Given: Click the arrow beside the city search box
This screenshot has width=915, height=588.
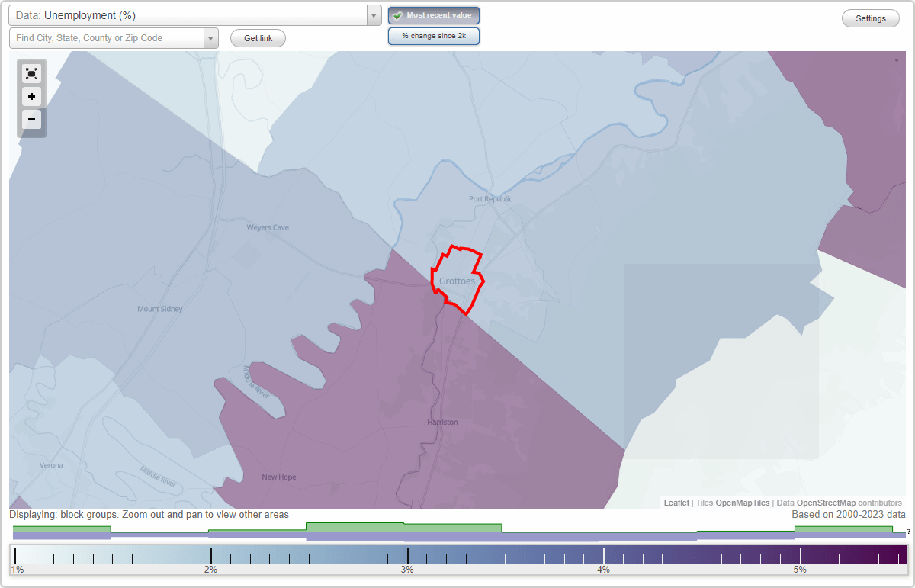Looking at the screenshot, I should tap(211, 37).
